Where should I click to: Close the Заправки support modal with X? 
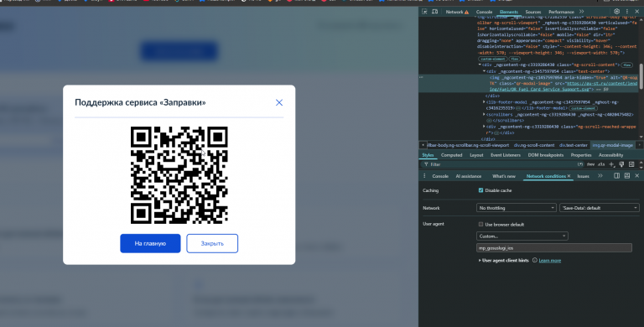(279, 102)
